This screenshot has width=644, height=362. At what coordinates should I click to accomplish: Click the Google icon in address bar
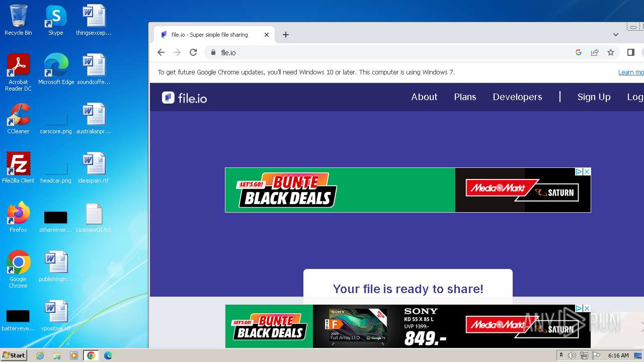point(579,52)
